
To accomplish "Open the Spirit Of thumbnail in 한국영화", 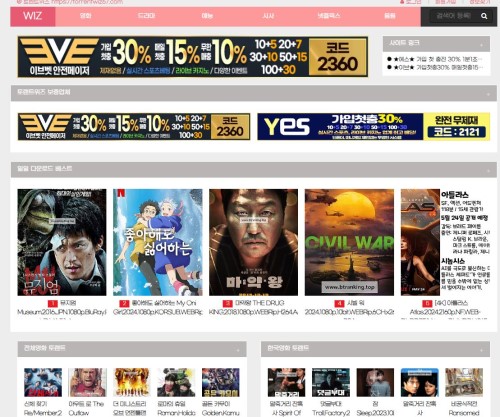I will [287, 382].
